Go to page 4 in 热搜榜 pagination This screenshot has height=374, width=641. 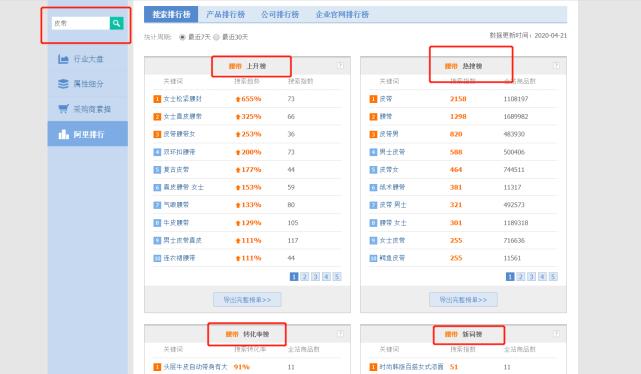click(x=542, y=277)
